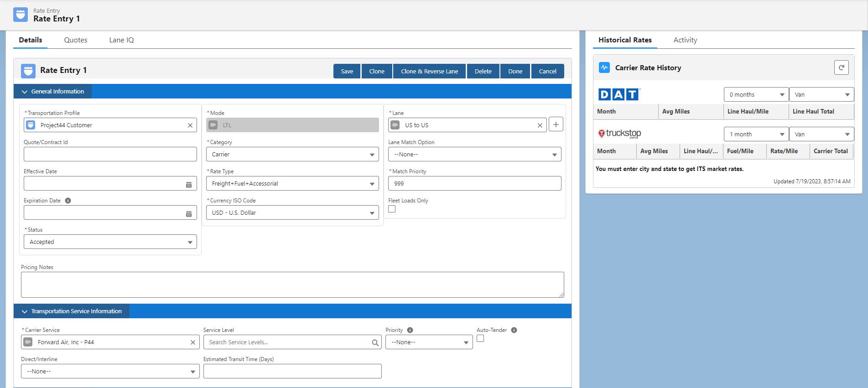Add a new lane with plus button
The height and width of the screenshot is (388, 868).
tap(556, 124)
